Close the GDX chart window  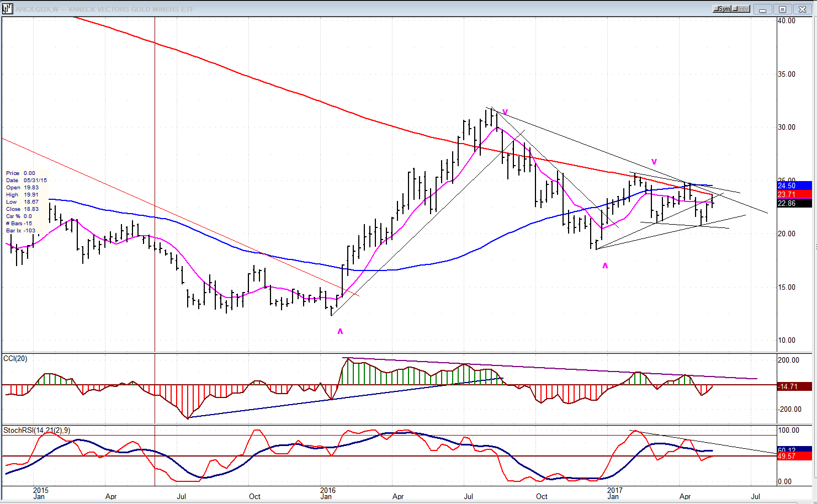802,9
